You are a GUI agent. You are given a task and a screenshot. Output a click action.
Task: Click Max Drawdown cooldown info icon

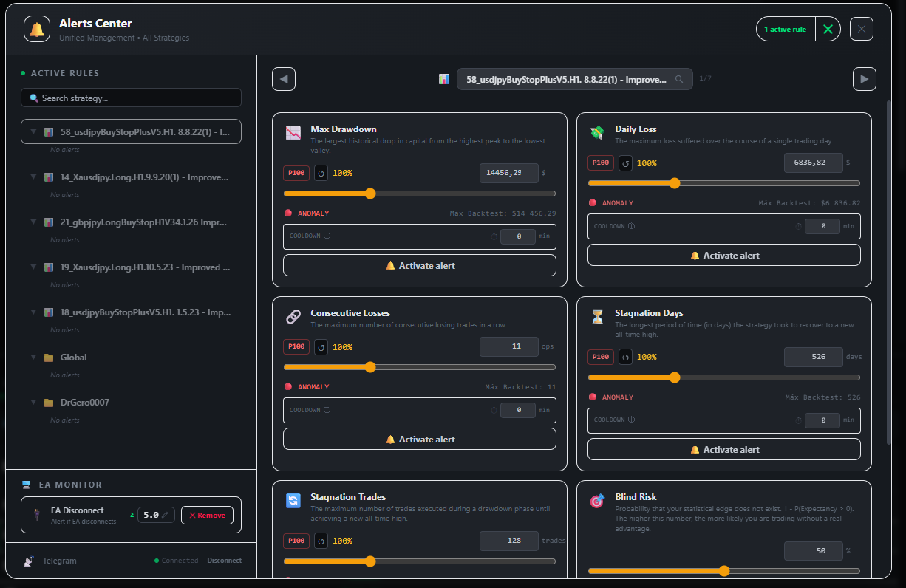[x=327, y=236]
